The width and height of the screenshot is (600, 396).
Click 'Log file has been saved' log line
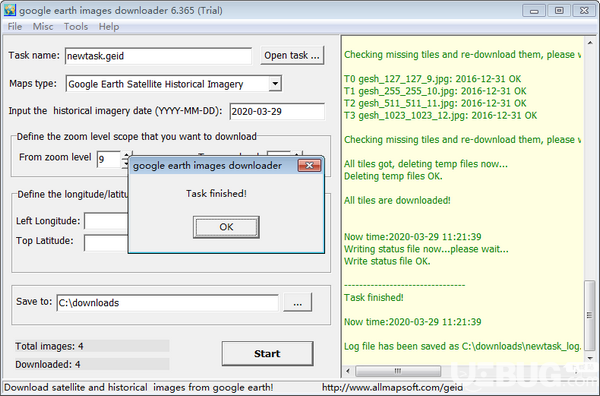[463, 346]
